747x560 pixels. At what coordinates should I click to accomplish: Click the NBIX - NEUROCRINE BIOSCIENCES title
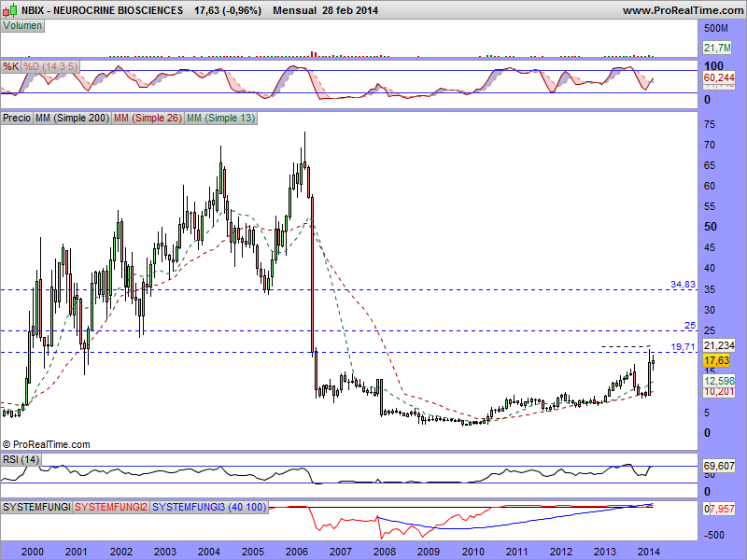[x=102, y=10]
